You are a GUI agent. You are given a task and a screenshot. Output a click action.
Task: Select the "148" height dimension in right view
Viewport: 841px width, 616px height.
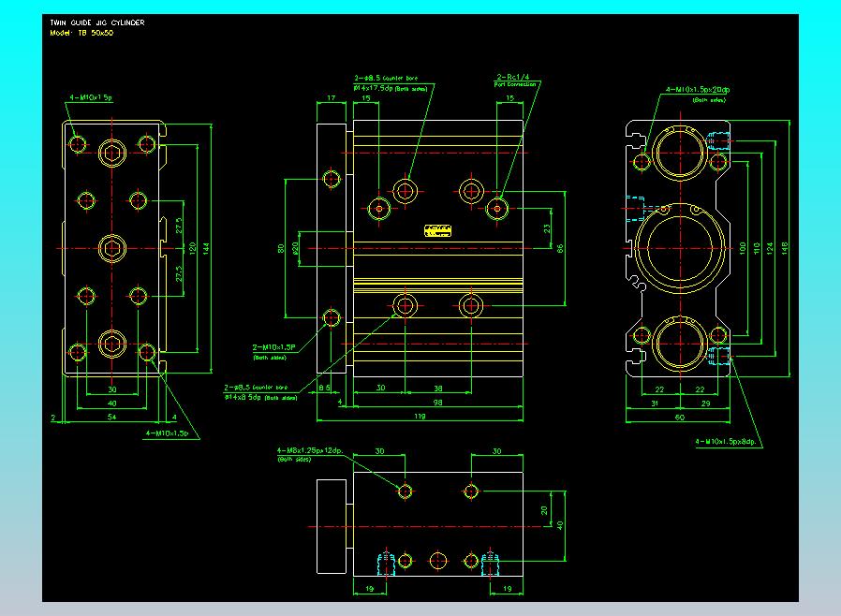pos(785,248)
